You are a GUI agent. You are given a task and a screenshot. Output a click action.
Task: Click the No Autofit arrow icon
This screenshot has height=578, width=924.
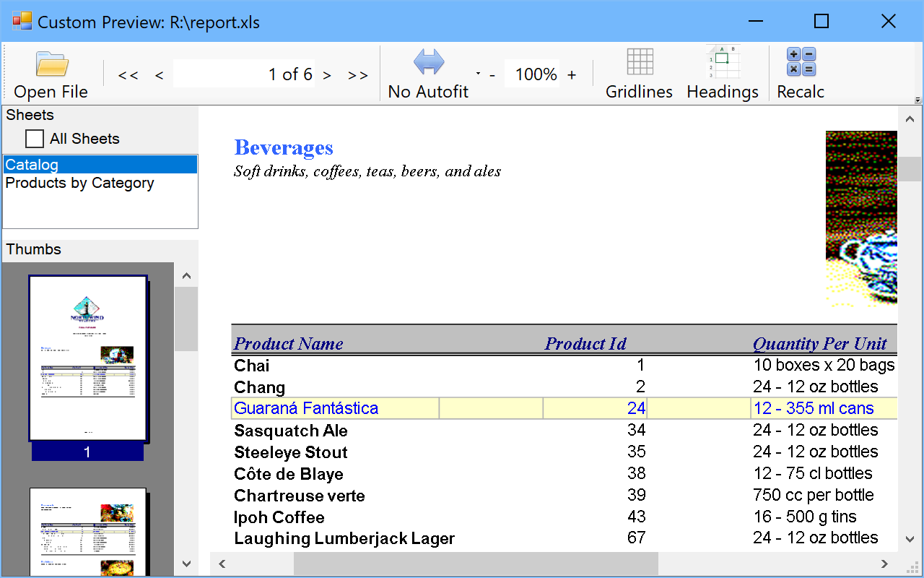[x=428, y=62]
